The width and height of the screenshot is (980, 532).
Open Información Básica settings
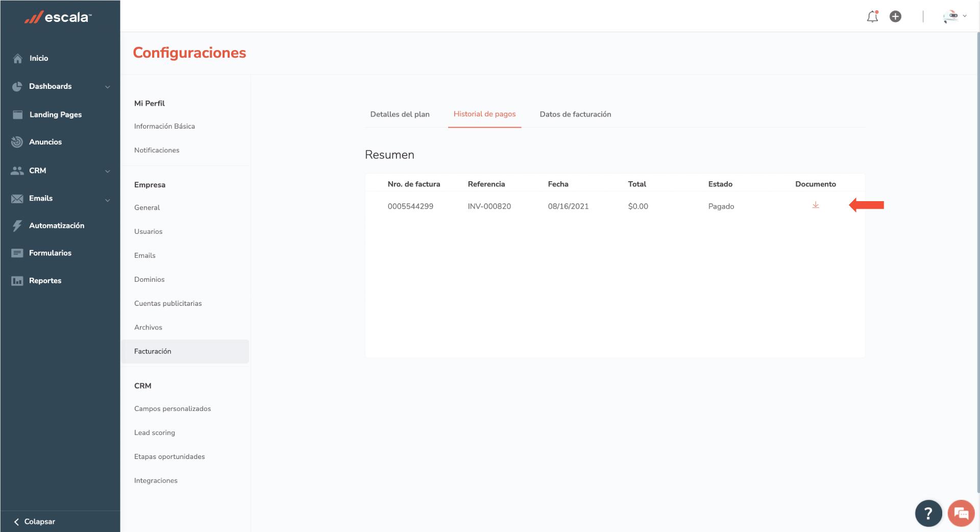click(x=164, y=126)
